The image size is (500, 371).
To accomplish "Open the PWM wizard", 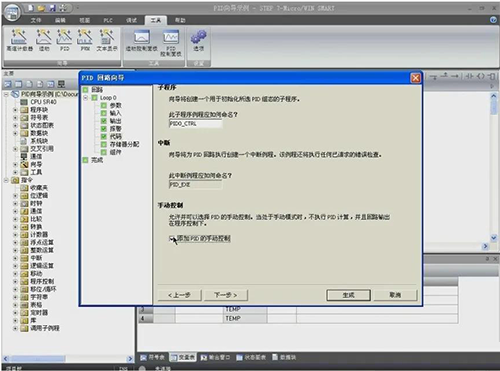I will 85,40.
